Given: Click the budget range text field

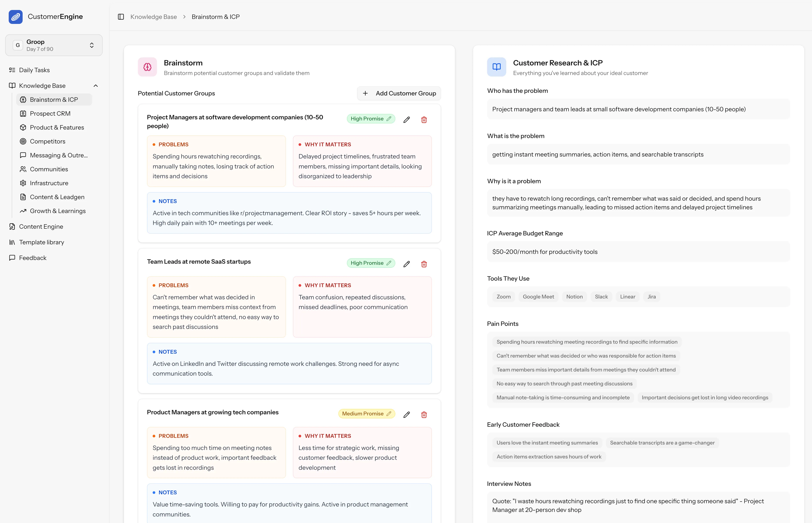Looking at the screenshot, I should tap(638, 252).
